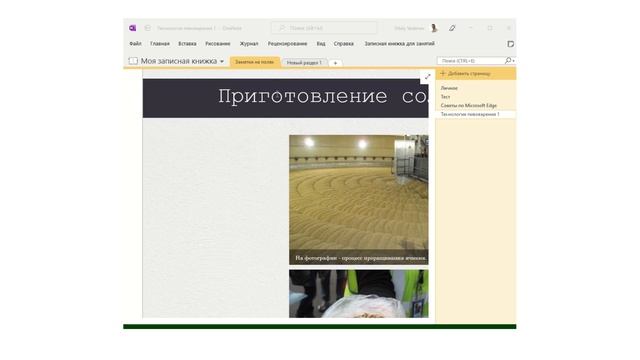This screenshot has height=360, width=640.
Task: Click the photo caption На фотографии text
Action: [x=361, y=258]
